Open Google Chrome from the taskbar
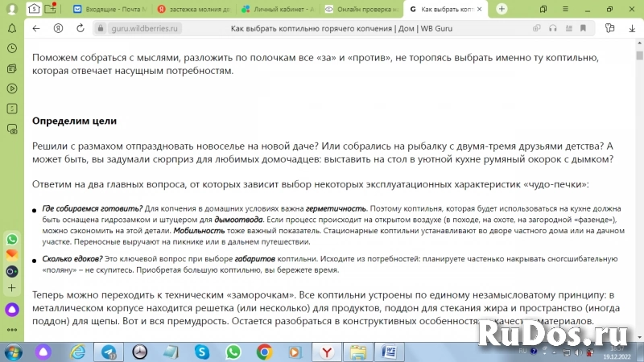Image resolution: width=644 pixels, height=362 pixels. click(264, 352)
